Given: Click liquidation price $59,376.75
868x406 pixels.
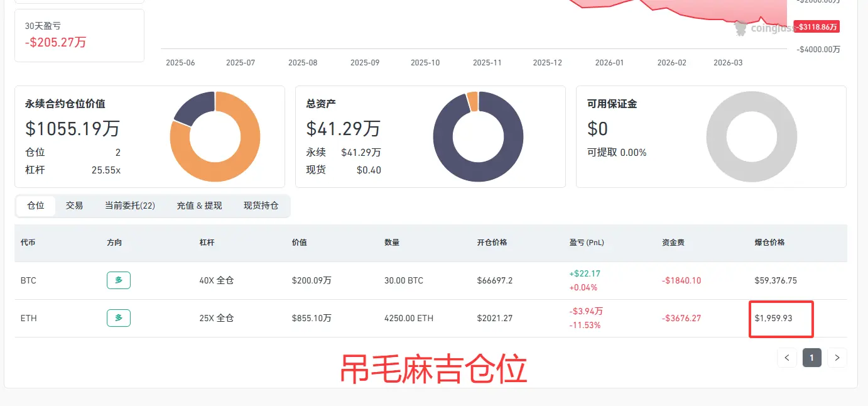Looking at the screenshot, I should 776,280.
